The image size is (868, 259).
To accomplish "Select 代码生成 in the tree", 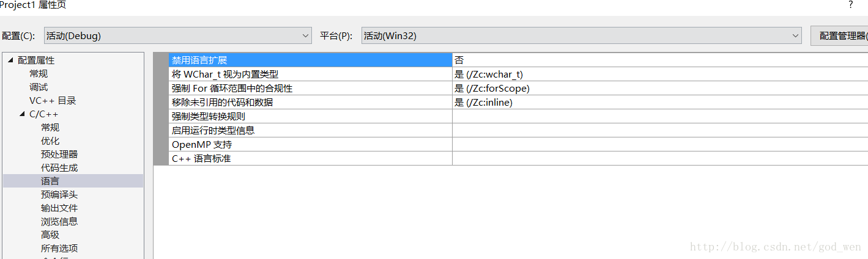I will coord(59,168).
